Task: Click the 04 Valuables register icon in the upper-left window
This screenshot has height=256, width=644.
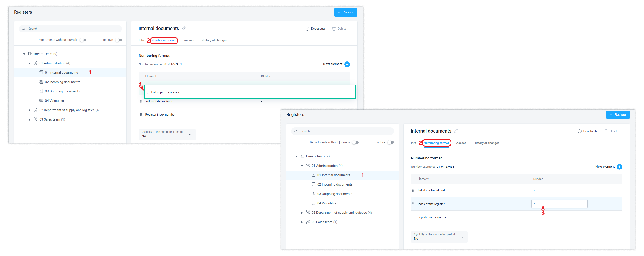Action: click(41, 101)
